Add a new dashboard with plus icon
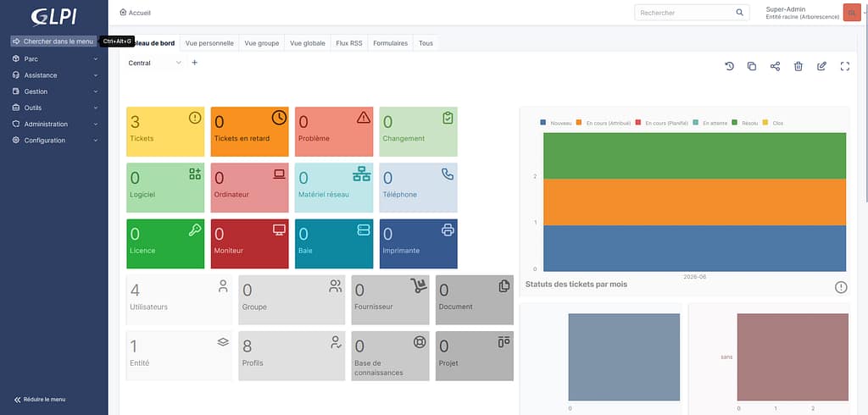Image resolution: width=868 pixels, height=415 pixels. pos(194,63)
